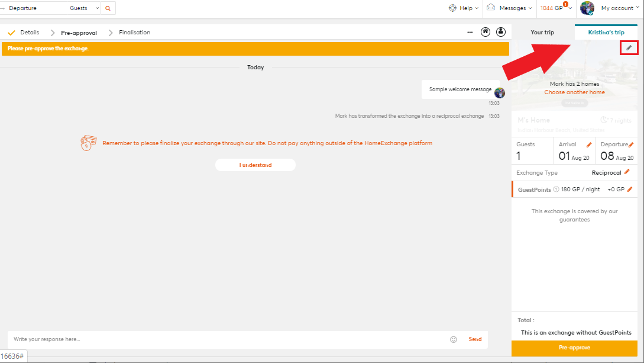Click the Reciprocal exchange type value
The height and width of the screenshot is (363, 644).
coord(606,173)
